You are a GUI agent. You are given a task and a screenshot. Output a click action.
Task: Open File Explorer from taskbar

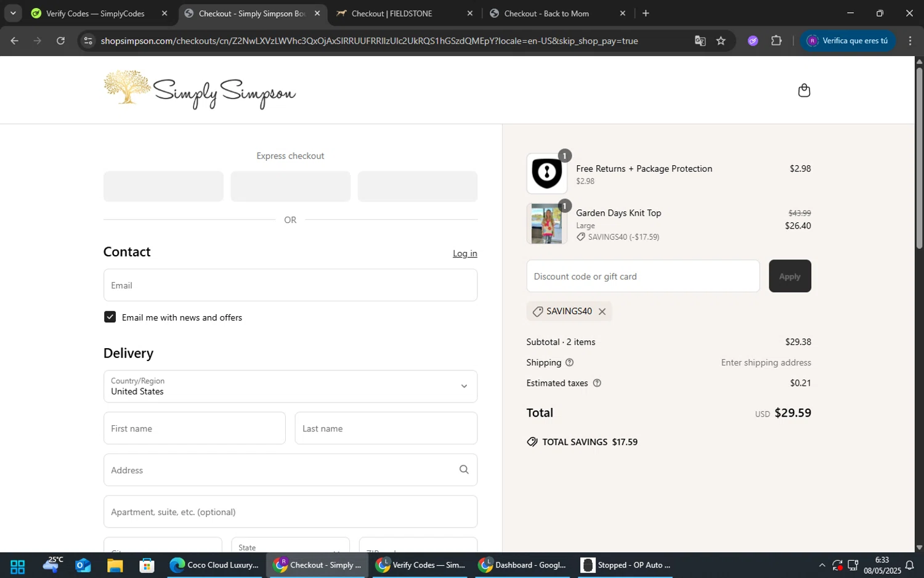point(115,566)
